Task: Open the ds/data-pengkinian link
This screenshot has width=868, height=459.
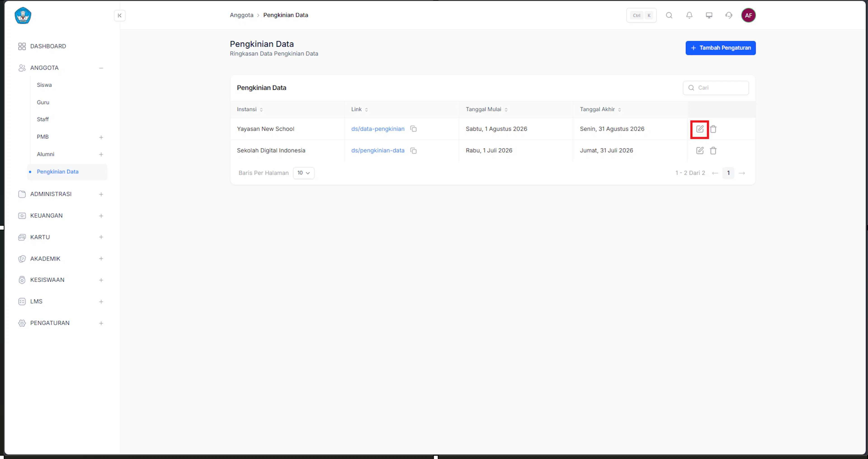Action: click(378, 129)
